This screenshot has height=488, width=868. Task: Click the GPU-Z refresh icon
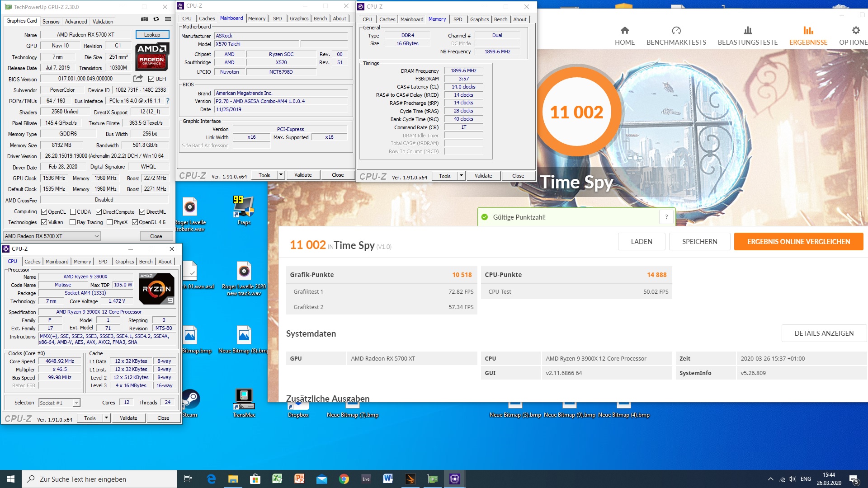point(156,19)
